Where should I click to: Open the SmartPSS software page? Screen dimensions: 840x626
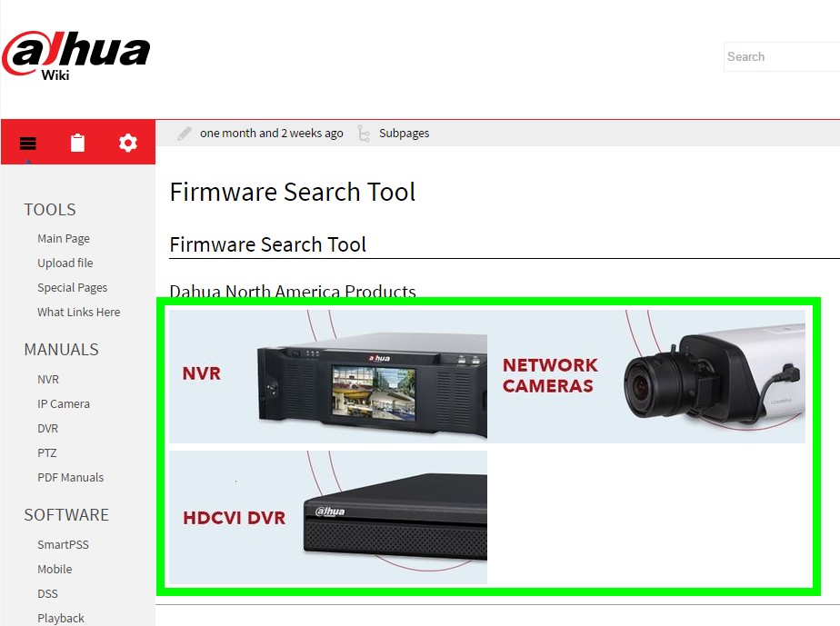(x=63, y=544)
